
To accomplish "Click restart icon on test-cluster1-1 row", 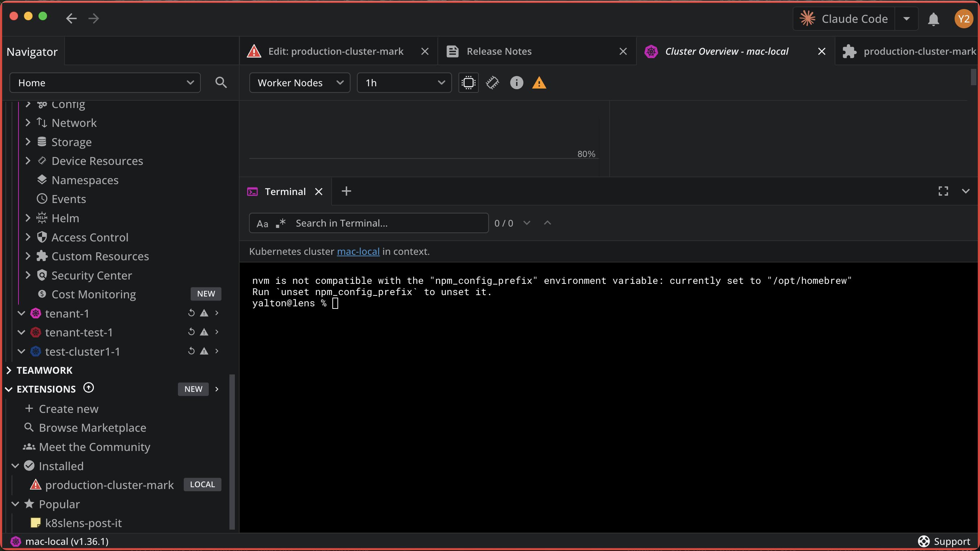I will tap(191, 351).
